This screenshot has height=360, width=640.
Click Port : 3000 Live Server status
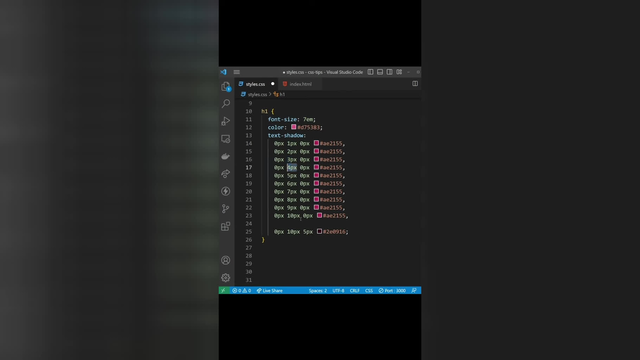click(392, 291)
